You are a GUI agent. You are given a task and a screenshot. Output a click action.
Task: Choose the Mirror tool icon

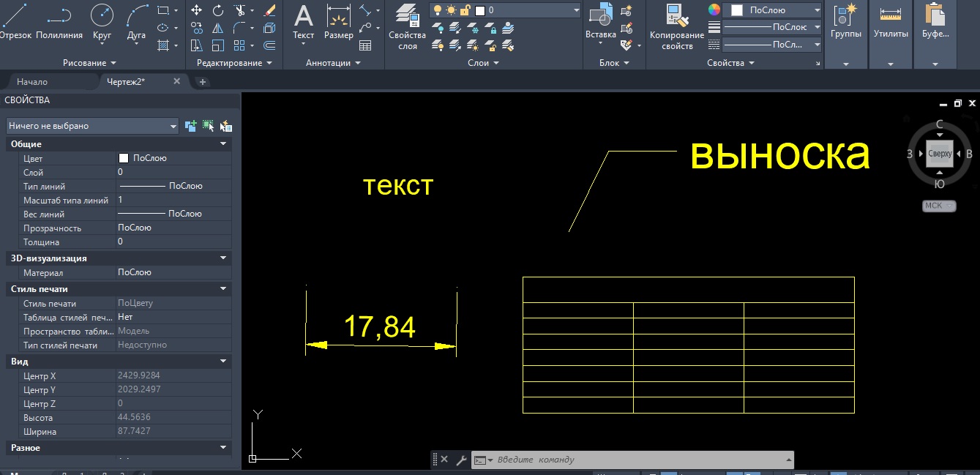click(x=217, y=28)
